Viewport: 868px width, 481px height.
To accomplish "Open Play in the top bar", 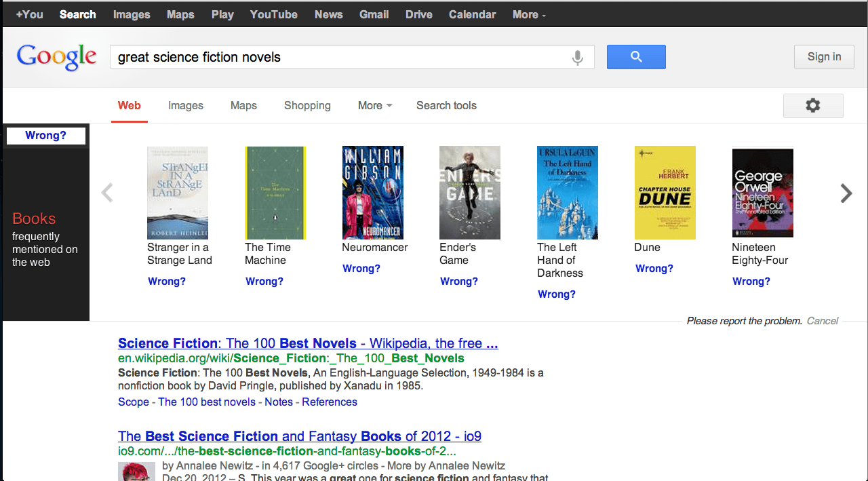I will (x=222, y=14).
